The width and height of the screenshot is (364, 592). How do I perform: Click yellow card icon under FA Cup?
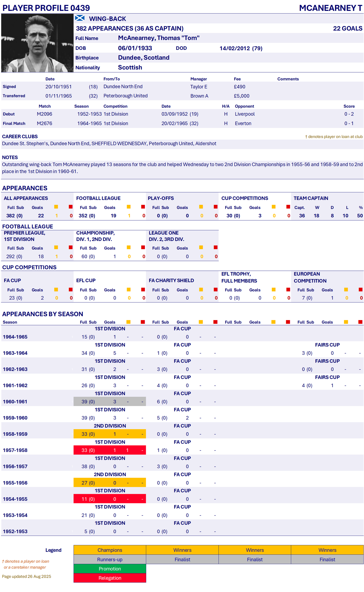coord(56,290)
